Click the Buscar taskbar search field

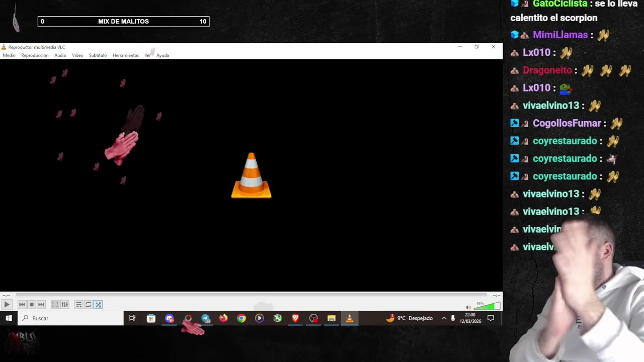pos(71,318)
